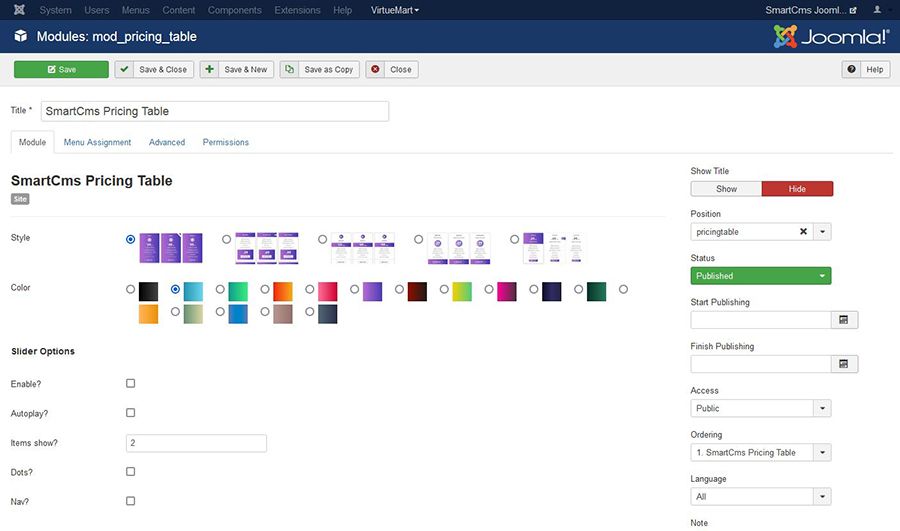Select the radio button for pink color
The width and height of the screenshot is (900, 531).
click(310, 289)
